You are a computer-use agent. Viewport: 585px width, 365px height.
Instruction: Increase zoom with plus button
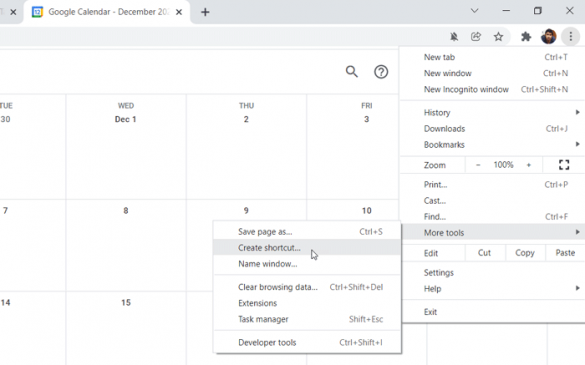click(x=529, y=165)
